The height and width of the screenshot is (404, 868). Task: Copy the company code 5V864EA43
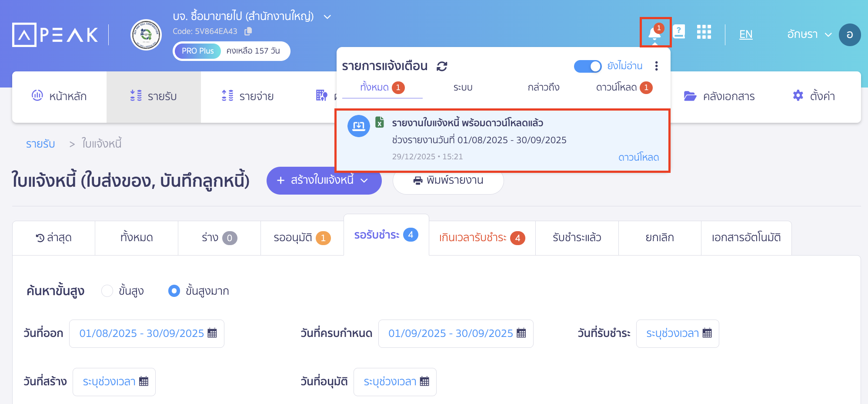coord(248,31)
